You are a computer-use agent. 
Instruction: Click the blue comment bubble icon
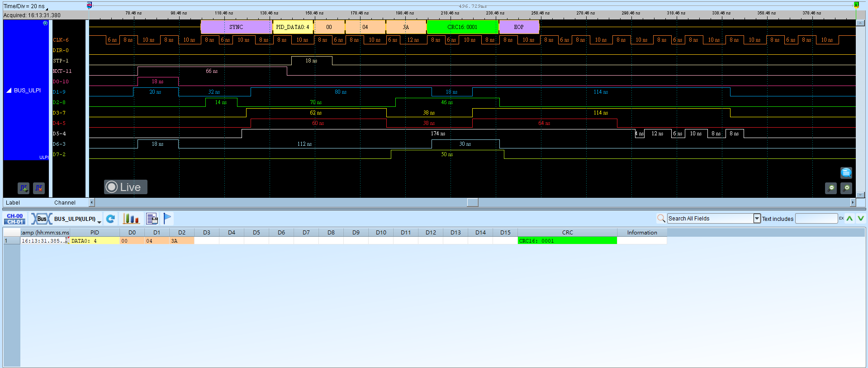[x=846, y=172]
